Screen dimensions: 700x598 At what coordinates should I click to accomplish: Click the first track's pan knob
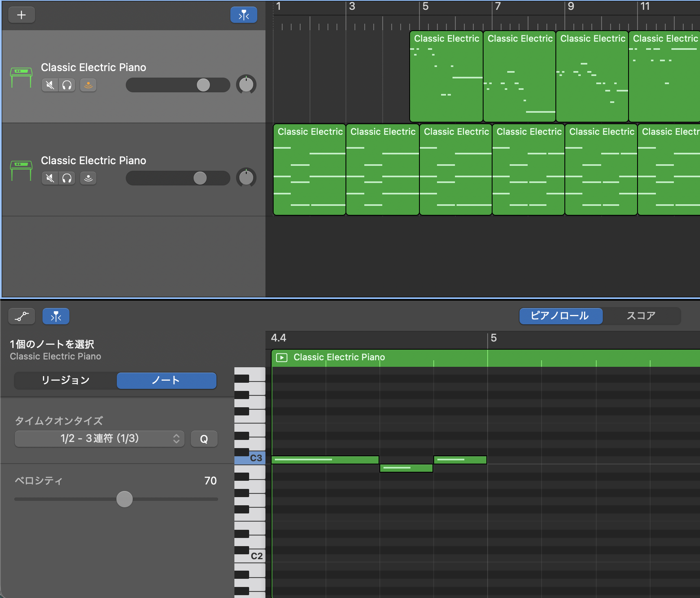[246, 85]
